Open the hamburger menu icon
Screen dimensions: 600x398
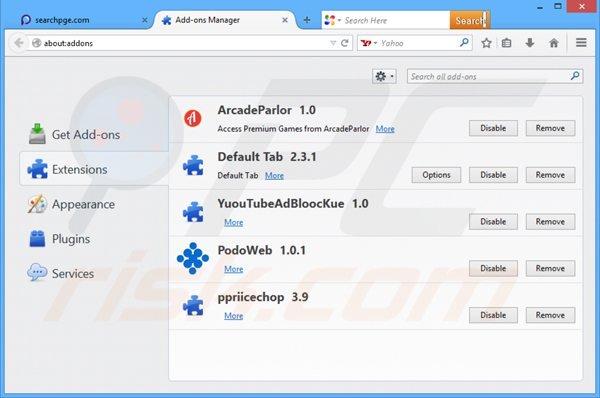coord(581,42)
